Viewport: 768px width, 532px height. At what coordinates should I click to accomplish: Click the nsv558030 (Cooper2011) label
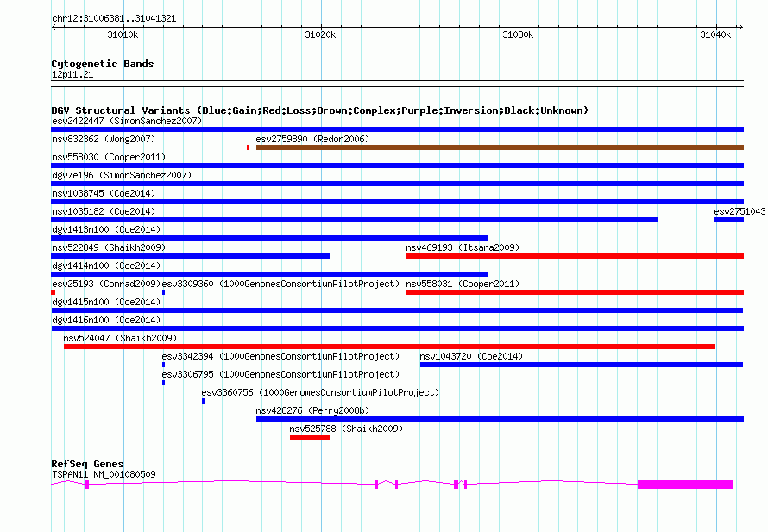coord(109,157)
